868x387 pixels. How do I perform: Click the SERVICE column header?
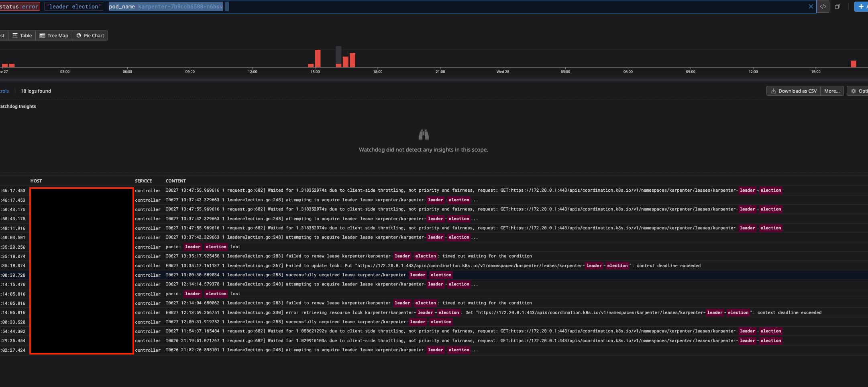point(143,181)
